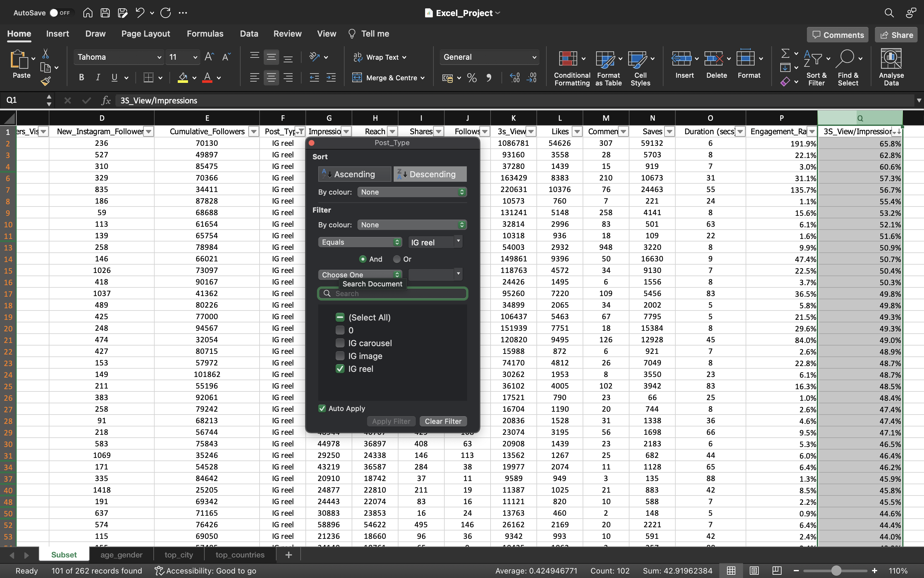This screenshot has width=924, height=578.
Task: Click the red font colour swatch
Action: [x=207, y=78]
